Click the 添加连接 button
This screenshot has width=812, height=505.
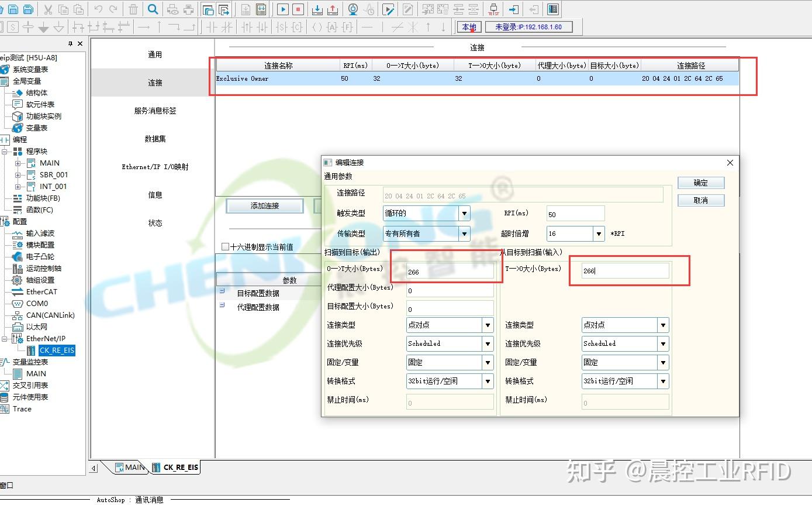264,206
